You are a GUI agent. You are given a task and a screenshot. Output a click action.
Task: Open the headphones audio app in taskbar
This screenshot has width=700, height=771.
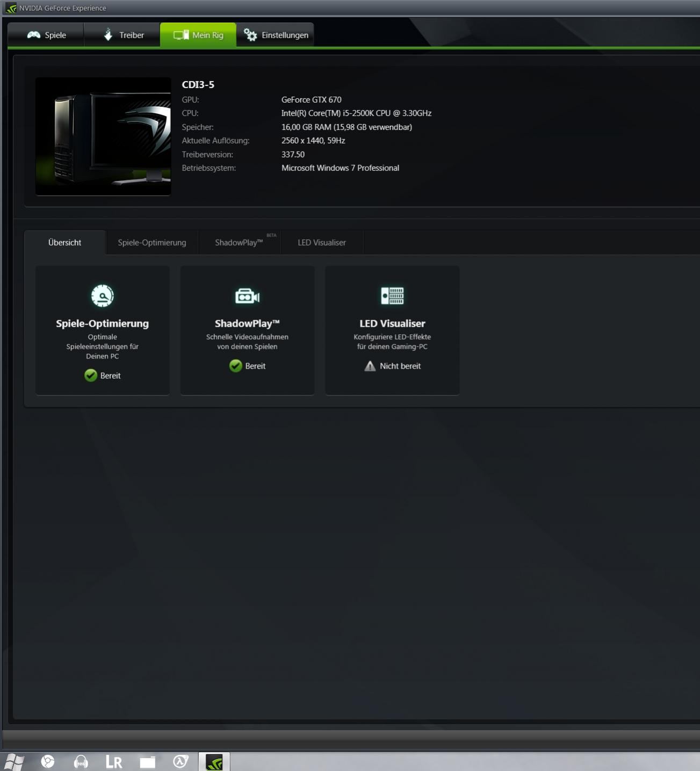[81, 761]
